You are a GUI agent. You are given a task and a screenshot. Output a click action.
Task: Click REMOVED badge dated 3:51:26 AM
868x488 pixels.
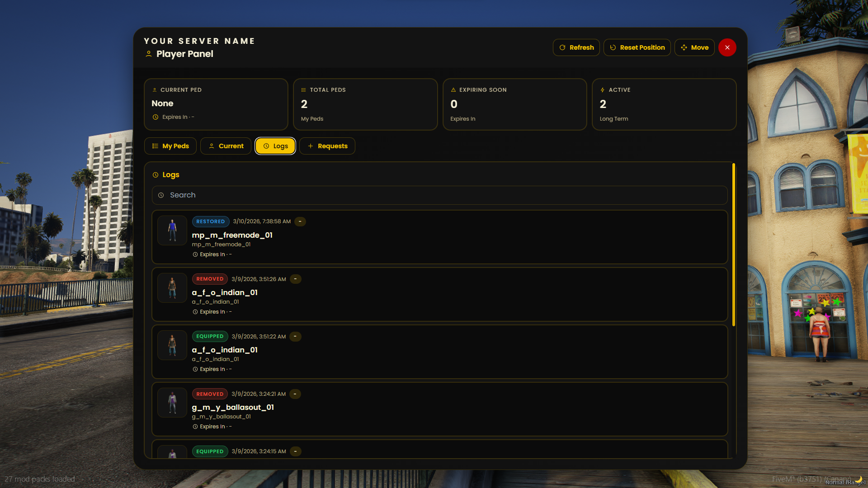210,279
